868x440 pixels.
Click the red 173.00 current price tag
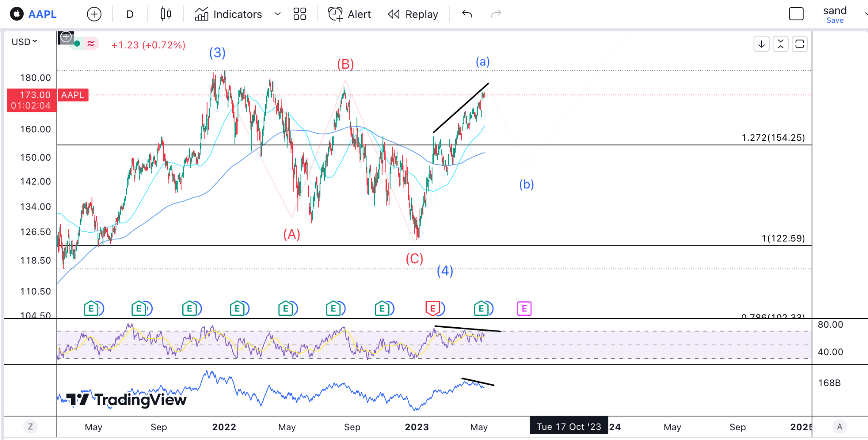(32, 100)
